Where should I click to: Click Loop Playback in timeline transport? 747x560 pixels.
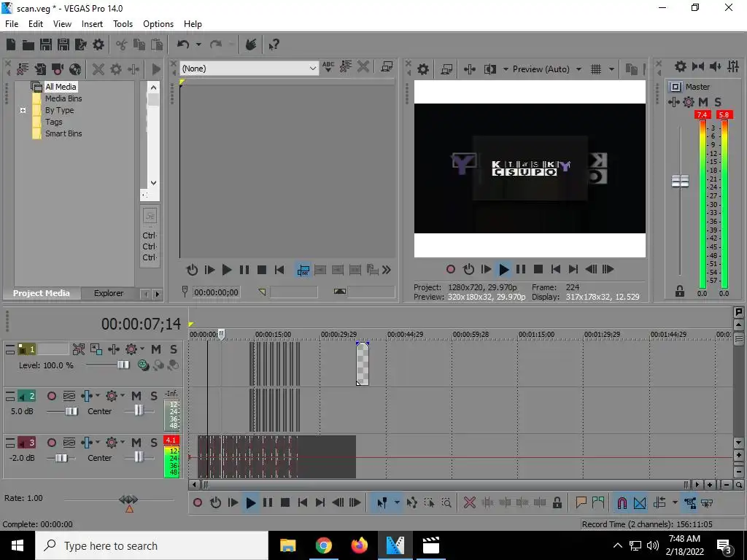click(x=215, y=502)
